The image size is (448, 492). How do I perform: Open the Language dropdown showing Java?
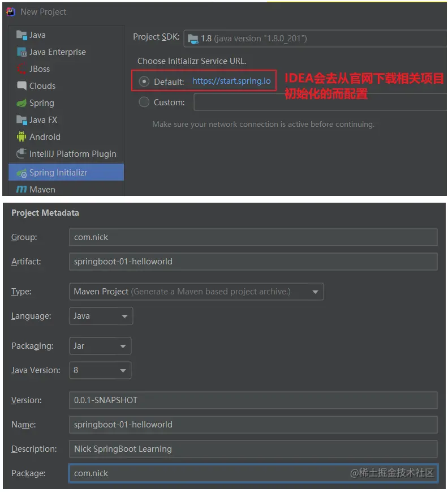101,316
